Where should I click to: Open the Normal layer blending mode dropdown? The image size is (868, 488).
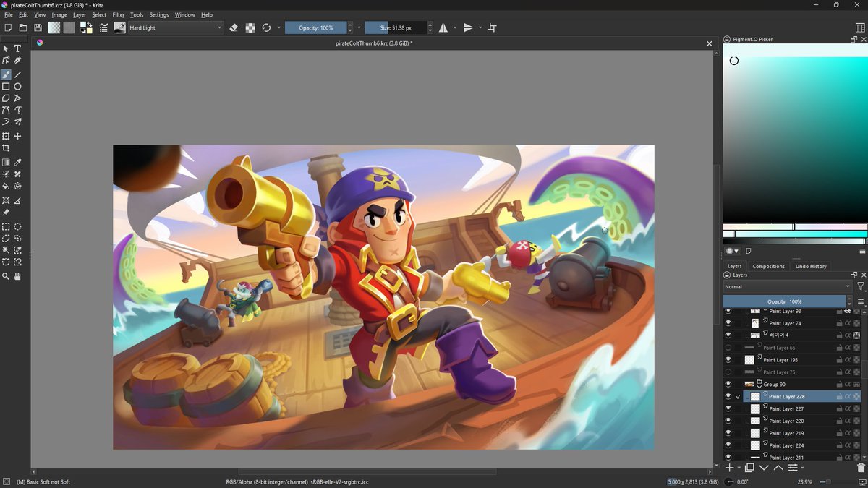click(788, 286)
